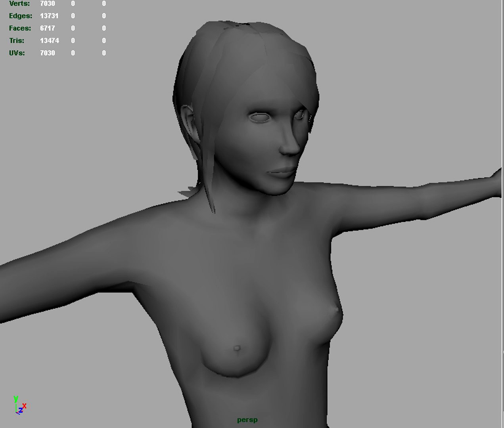Click the Tris label in the heads-up display
This screenshot has height=428, width=504.
coord(17,40)
